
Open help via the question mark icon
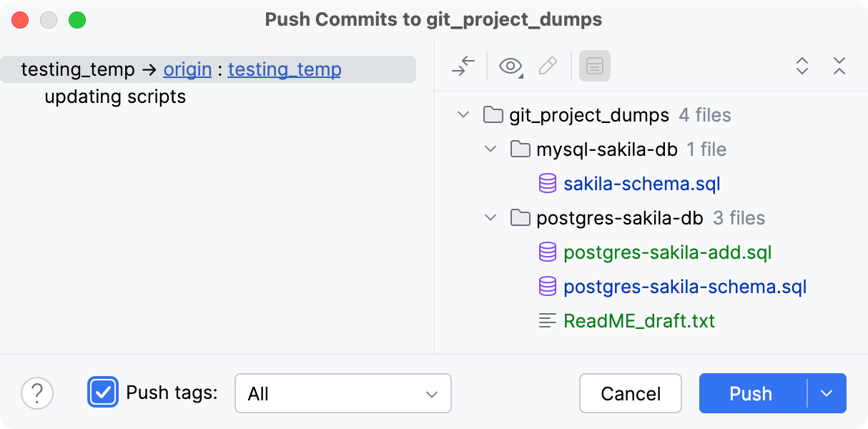coord(37,393)
